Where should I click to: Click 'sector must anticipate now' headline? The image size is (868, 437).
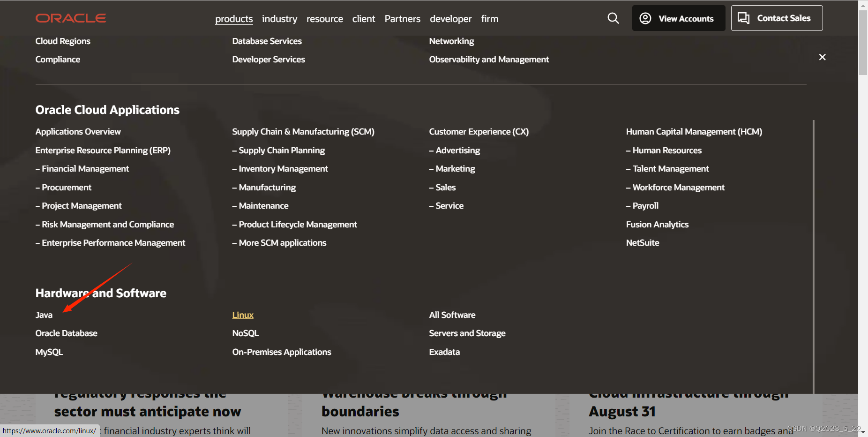148,412
